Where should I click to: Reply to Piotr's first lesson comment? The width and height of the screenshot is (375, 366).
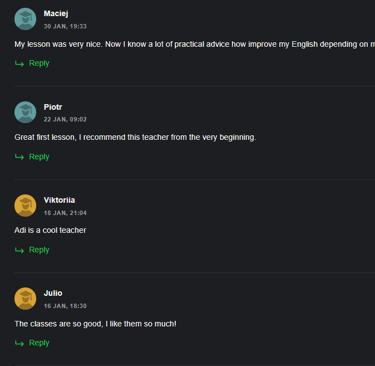[39, 157]
